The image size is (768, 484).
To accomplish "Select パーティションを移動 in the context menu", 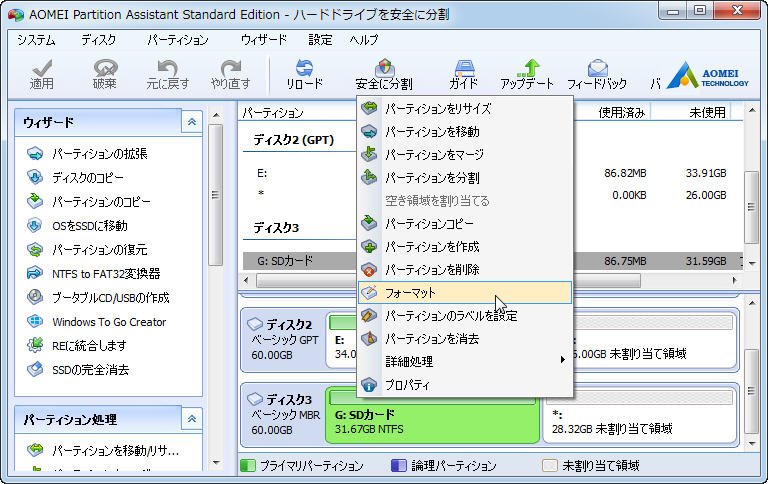I will click(x=465, y=131).
